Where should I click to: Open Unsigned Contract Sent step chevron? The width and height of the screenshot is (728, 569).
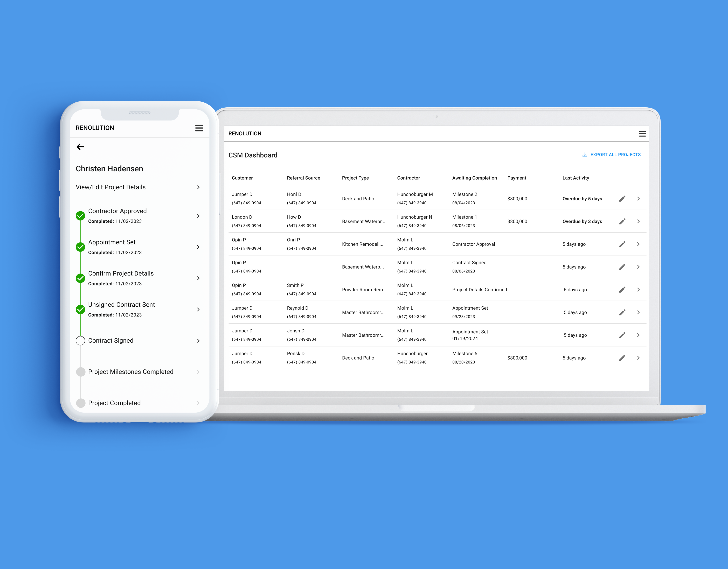(x=198, y=310)
